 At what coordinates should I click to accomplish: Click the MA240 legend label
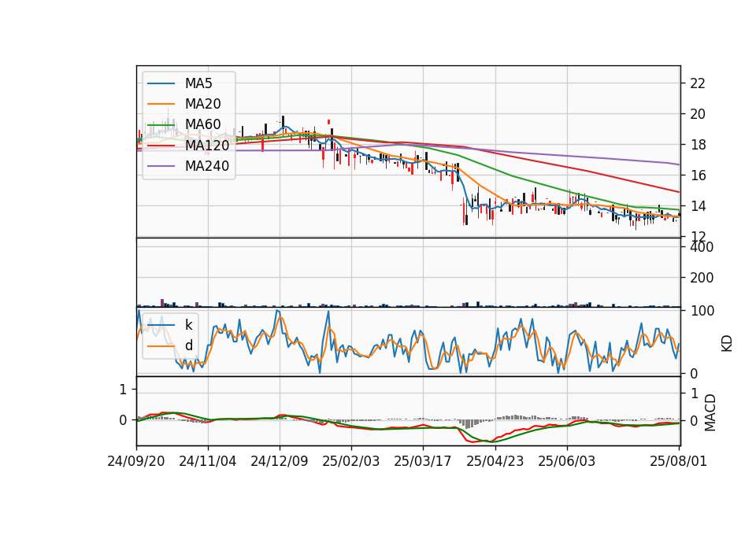point(207,166)
